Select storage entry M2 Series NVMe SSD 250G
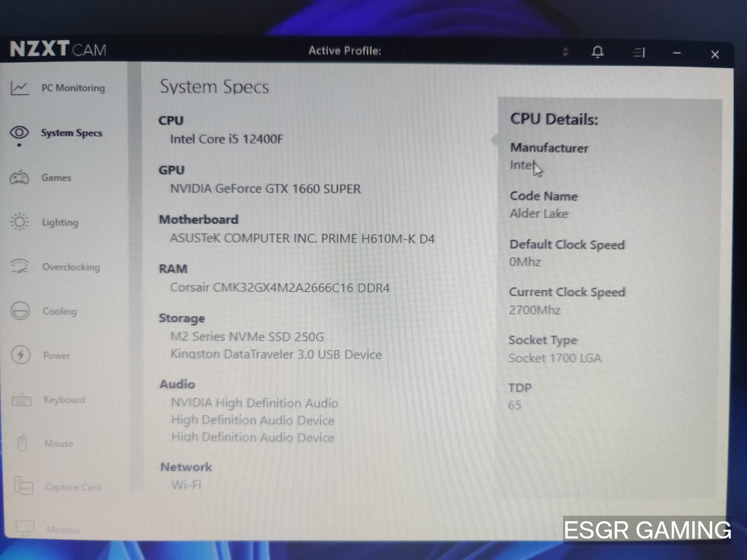This screenshot has width=747, height=560. pyautogui.click(x=247, y=336)
